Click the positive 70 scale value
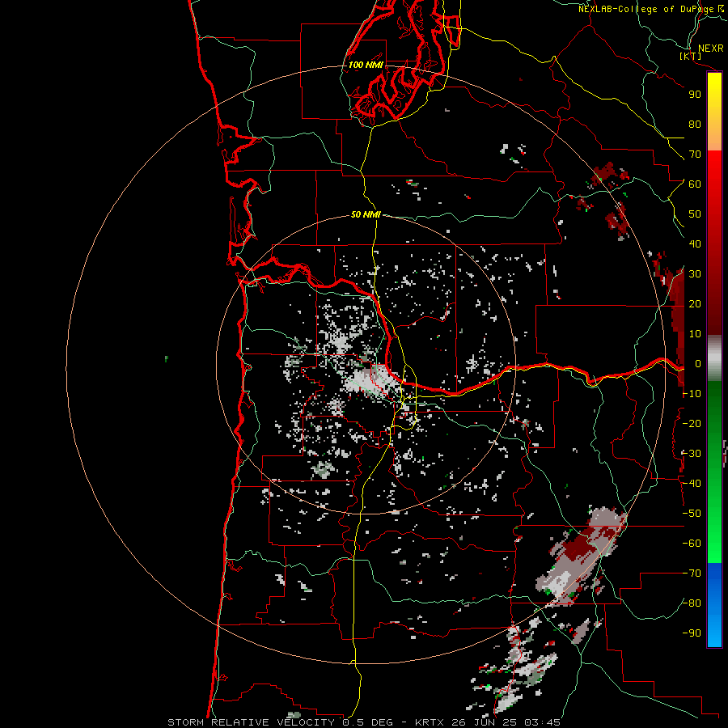Viewport: 728px width, 728px height. tap(695, 154)
